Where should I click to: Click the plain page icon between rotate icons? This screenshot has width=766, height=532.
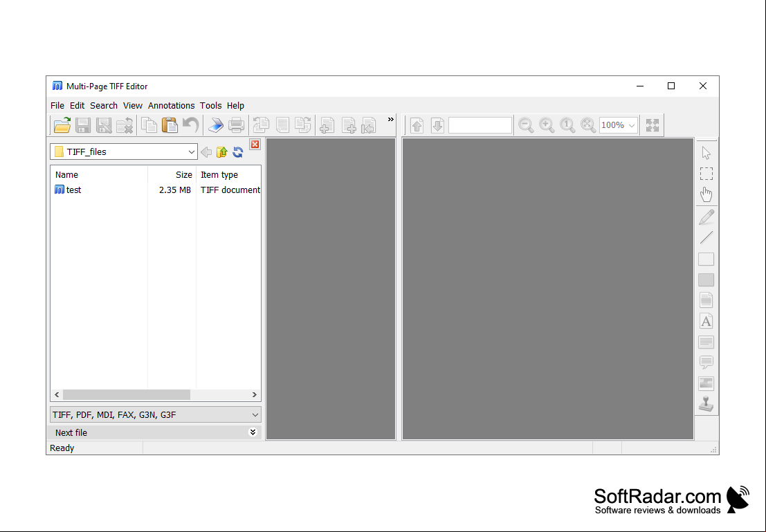[282, 125]
